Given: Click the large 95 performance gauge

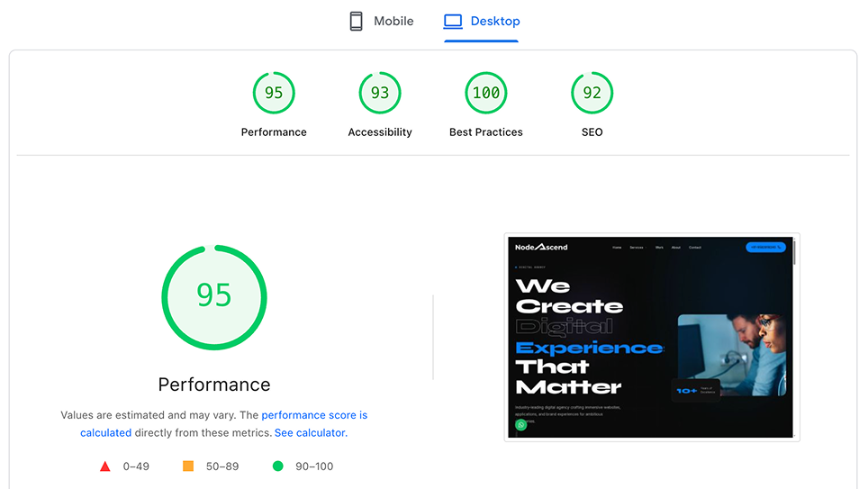Looking at the screenshot, I should click(214, 297).
